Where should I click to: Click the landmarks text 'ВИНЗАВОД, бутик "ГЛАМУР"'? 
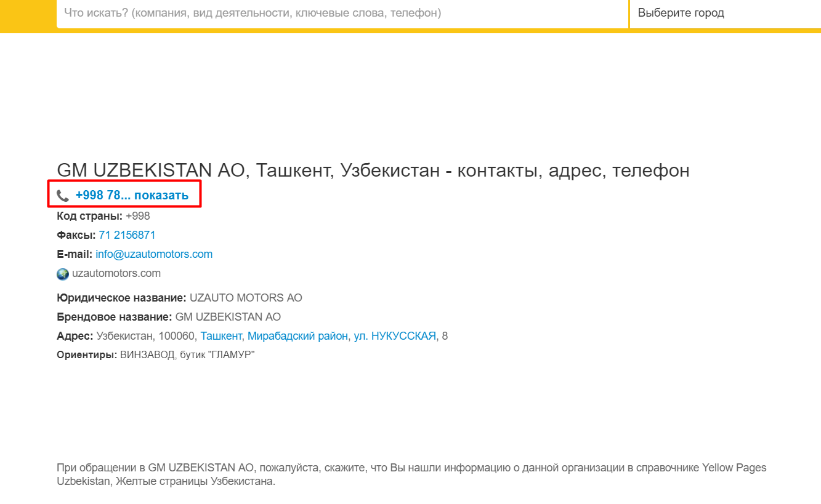tap(187, 355)
